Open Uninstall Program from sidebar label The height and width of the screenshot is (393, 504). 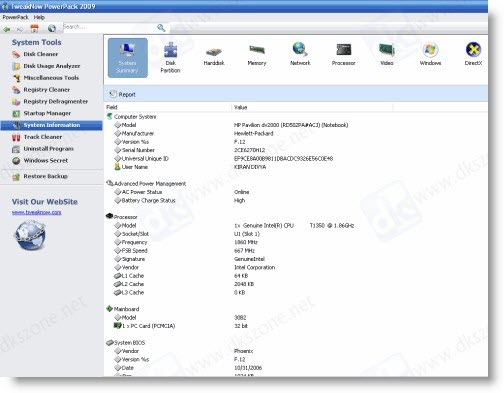coord(48,149)
